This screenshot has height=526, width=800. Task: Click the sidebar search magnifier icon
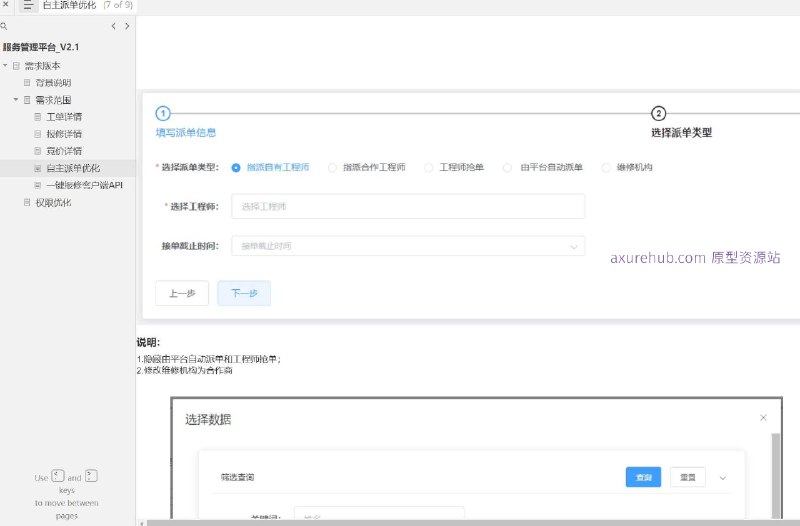[4, 26]
